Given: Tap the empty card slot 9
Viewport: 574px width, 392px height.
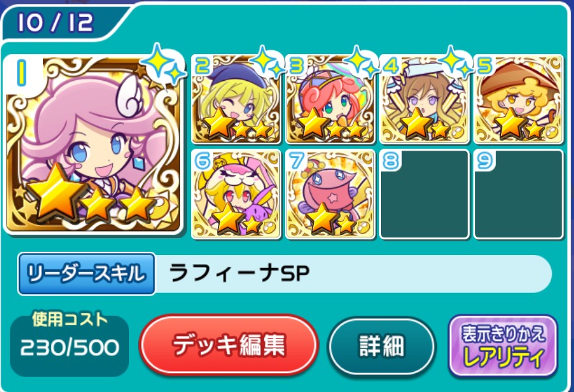Looking at the screenshot, I should tap(518, 194).
